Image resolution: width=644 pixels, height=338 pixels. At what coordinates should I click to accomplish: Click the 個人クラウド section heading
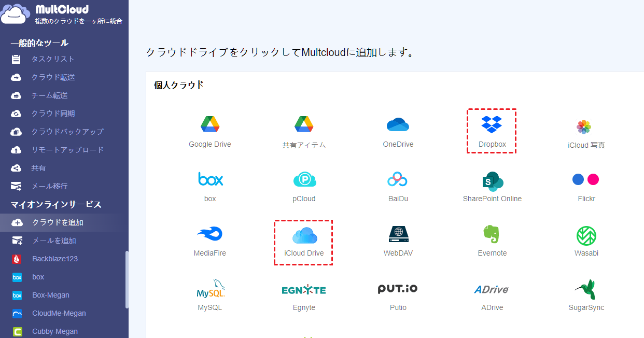pyautogui.click(x=179, y=86)
